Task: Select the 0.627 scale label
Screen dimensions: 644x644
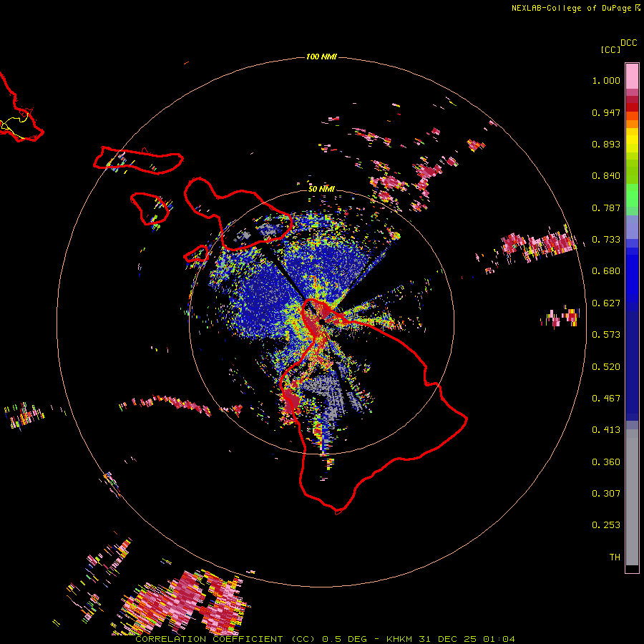Action: 606,303
